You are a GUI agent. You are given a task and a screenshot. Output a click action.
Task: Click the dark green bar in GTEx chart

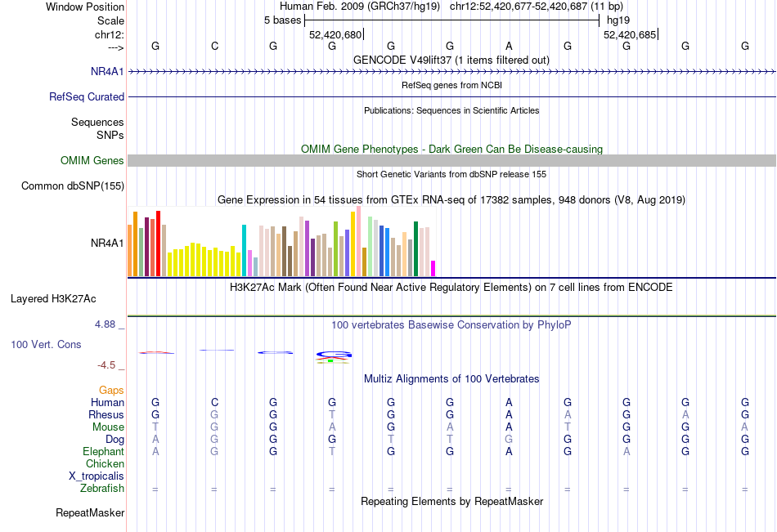point(415,248)
